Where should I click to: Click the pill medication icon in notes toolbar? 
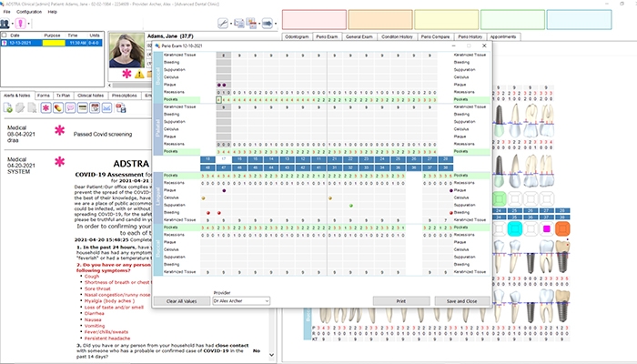click(x=58, y=107)
